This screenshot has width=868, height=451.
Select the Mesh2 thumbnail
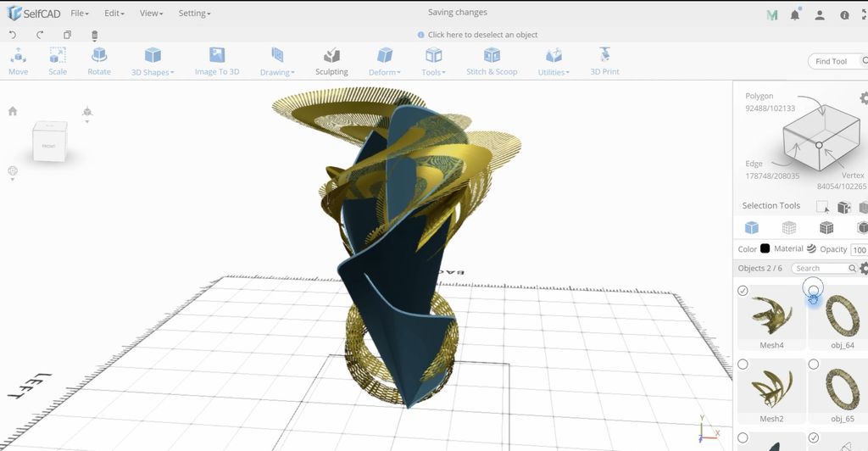pos(771,388)
